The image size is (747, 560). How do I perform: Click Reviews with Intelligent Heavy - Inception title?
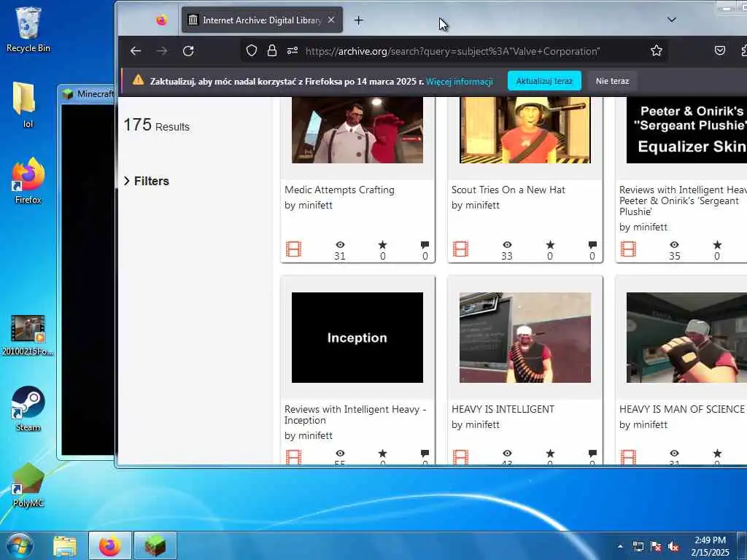click(x=355, y=414)
